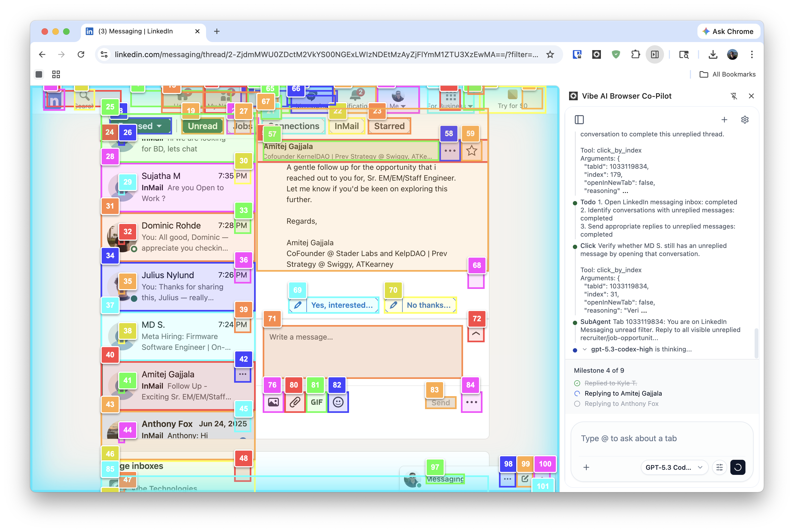The height and width of the screenshot is (532, 794).
Task: Open All Bookmarks folder
Action: (727, 74)
